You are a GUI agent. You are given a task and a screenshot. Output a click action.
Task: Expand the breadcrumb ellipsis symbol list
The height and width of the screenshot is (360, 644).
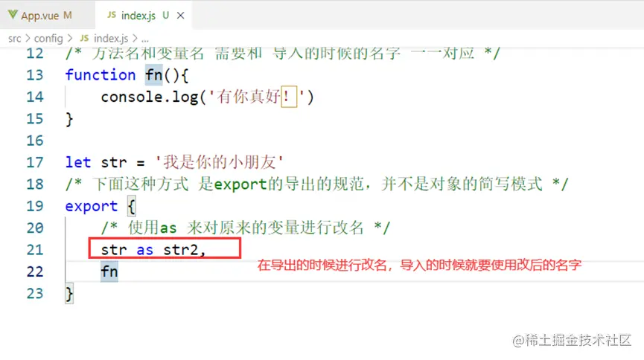[145, 39]
